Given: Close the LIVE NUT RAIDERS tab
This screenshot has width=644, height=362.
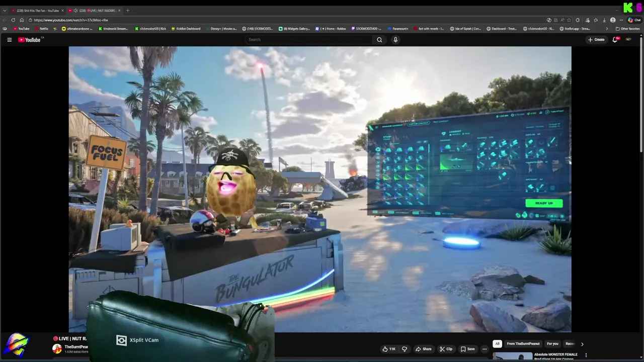Looking at the screenshot, I should tap(120, 11).
